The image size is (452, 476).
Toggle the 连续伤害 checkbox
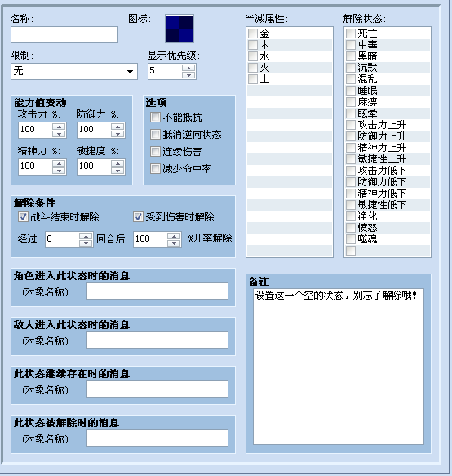tap(155, 152)
